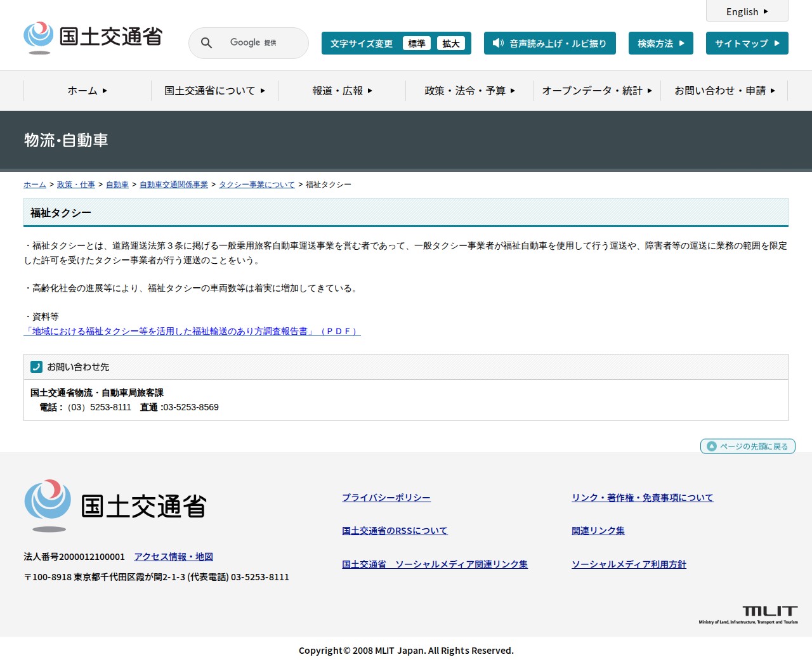Click the phone icon beside お問い合わせ先

tap(37, 367)
